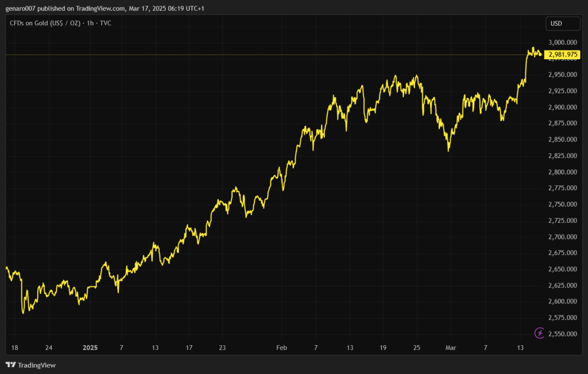The width and height of the screenshot is (588, 374).
Task: Select the Mar marker on the time axis
Action: pos(451,348)
